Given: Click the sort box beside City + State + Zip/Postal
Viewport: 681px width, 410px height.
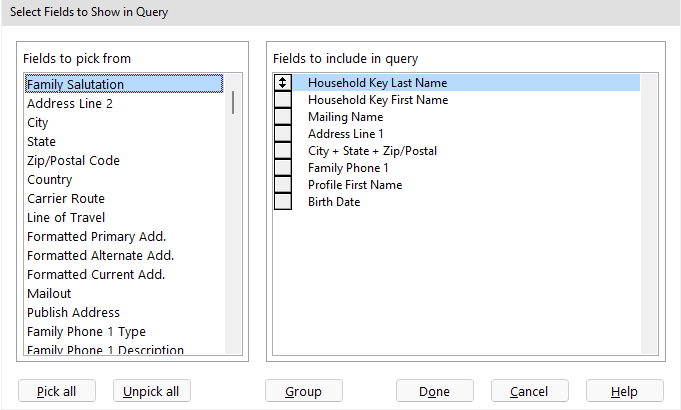Looking at the screenshot, I should click(x=283, y=151).
